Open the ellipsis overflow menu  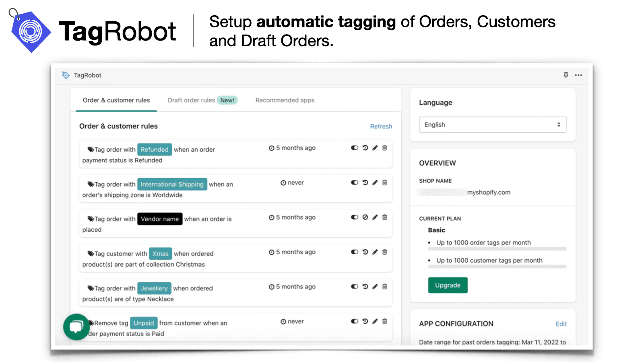579,75
